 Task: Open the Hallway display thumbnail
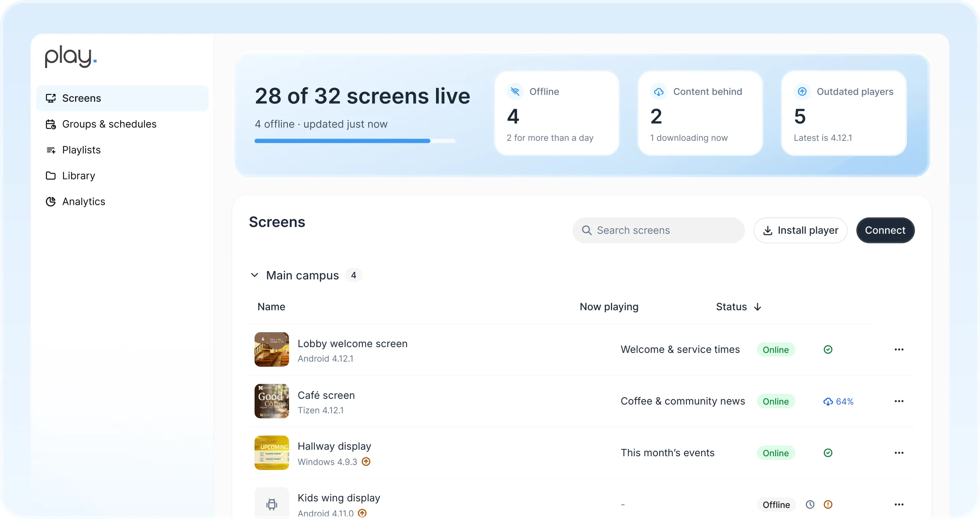point(272,453)
